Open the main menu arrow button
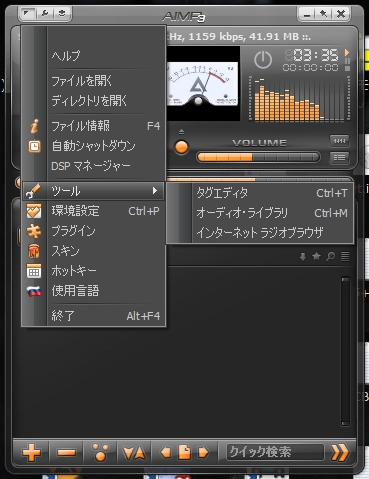This screenshot has height=479, width=369. [x=28, y=14]
